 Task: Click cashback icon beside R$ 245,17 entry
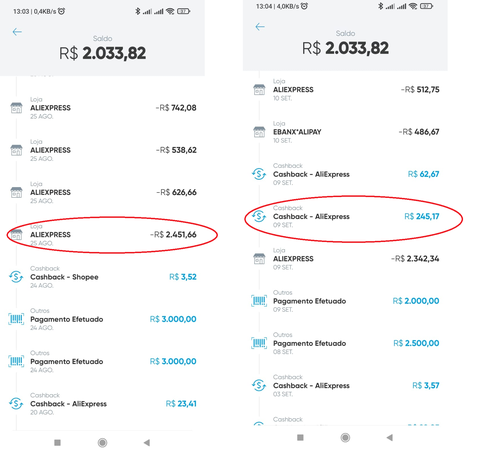tap(259, 216)
